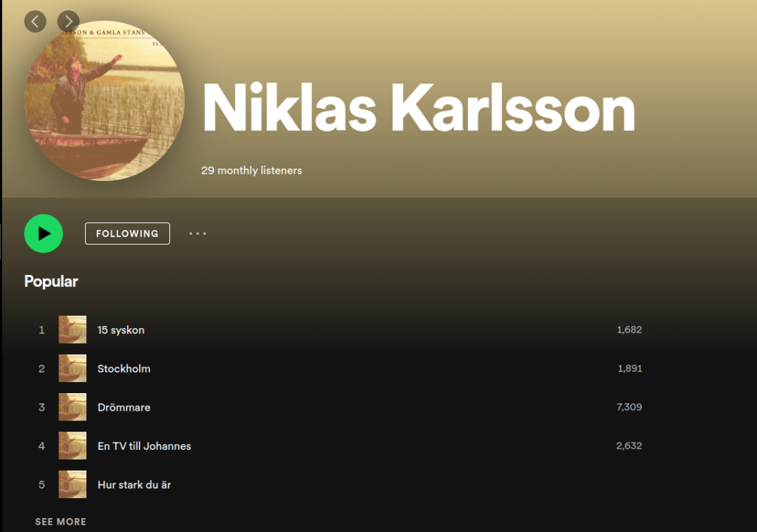Click the 29 monthly listeners text
The width and height of the screenshot is (757, 532).
(251, 171)
